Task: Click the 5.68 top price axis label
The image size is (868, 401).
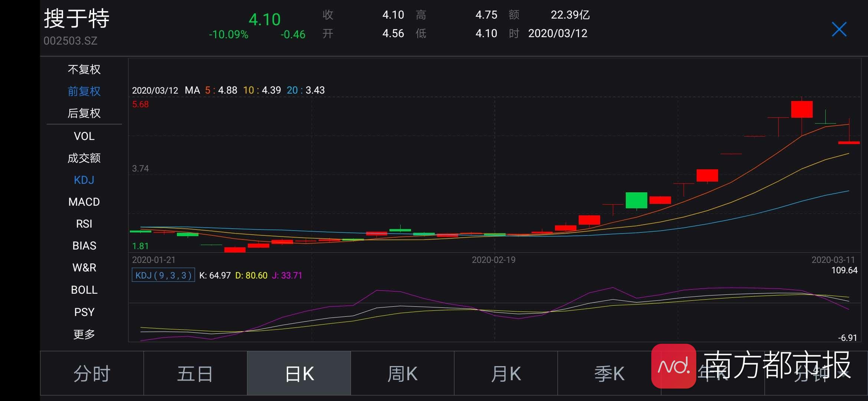Action: point(140,104)
